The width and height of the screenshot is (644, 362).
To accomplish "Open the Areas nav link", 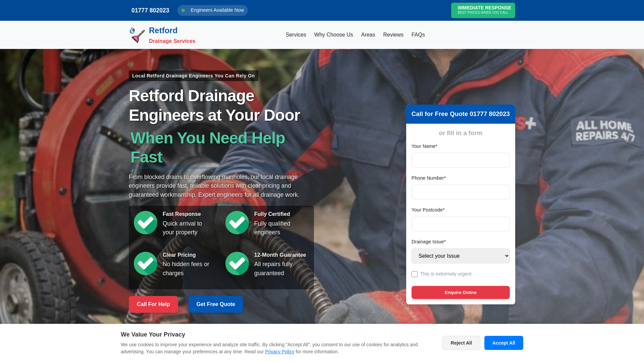I will pos(368,35).
